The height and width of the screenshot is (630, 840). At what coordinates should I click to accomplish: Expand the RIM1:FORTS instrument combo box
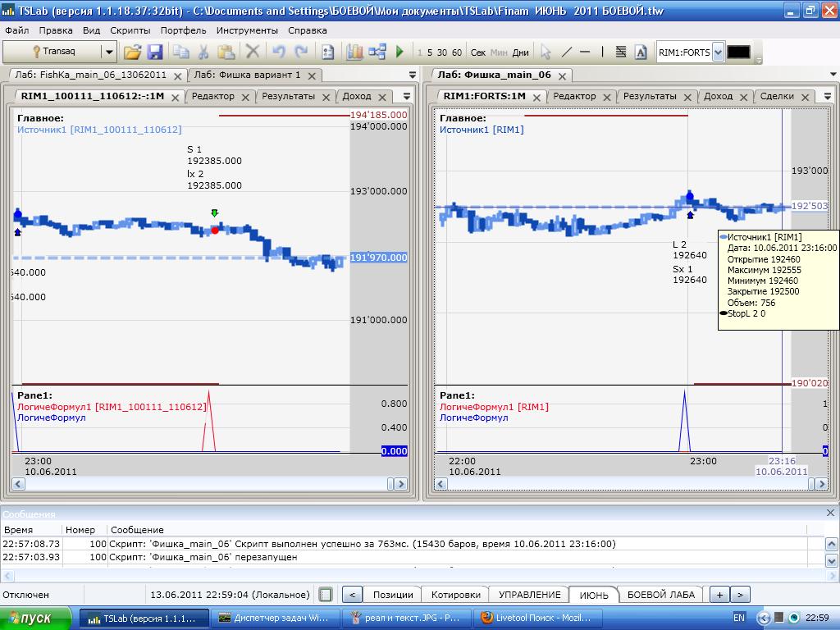coord(718,52)
